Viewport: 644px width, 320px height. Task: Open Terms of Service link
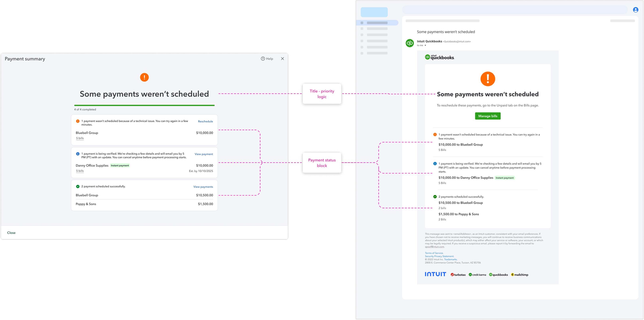tap(434, 253)
